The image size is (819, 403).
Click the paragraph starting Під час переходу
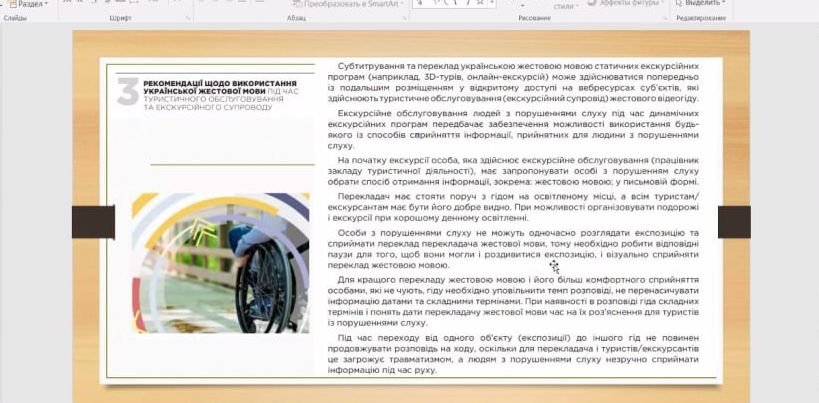(x=513, y=353)
